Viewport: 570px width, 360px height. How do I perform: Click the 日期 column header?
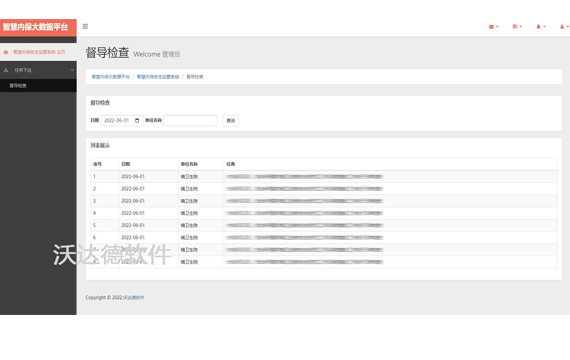point(126,164)
